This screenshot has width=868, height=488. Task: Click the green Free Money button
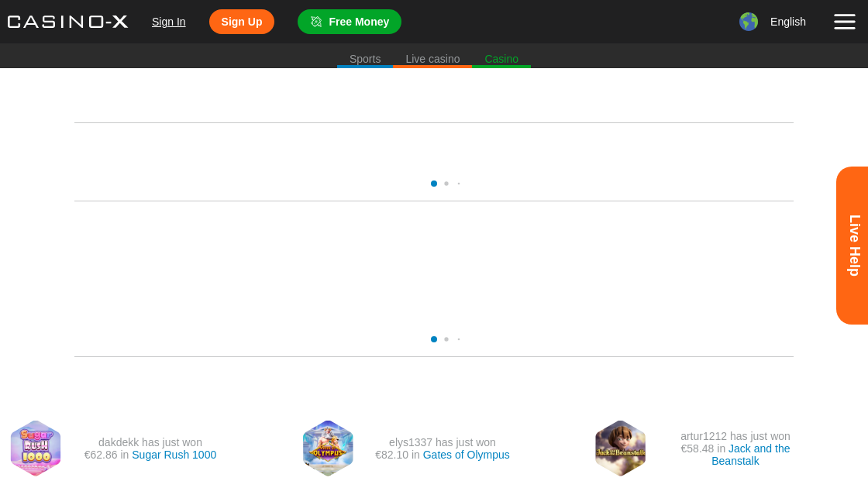point(350,22)
